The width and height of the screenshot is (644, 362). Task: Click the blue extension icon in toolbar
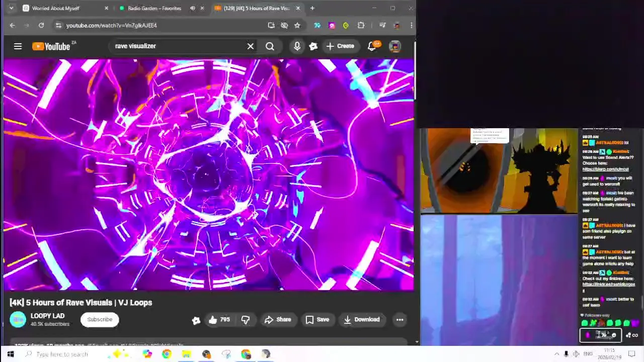click(317, 25)
